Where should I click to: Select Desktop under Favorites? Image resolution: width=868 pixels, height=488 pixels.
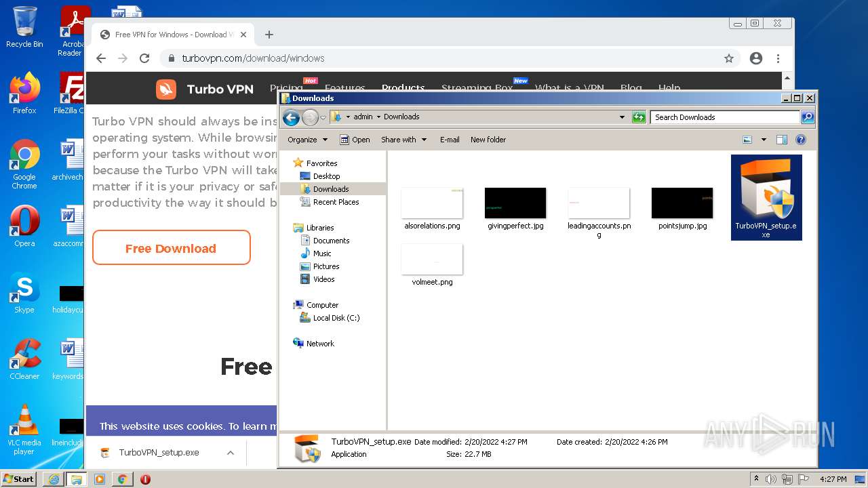click(x=326, y=176)
